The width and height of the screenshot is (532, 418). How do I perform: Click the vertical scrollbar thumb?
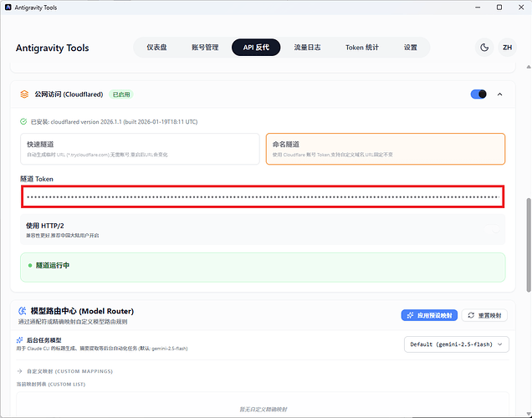click(x=529, y=245)
